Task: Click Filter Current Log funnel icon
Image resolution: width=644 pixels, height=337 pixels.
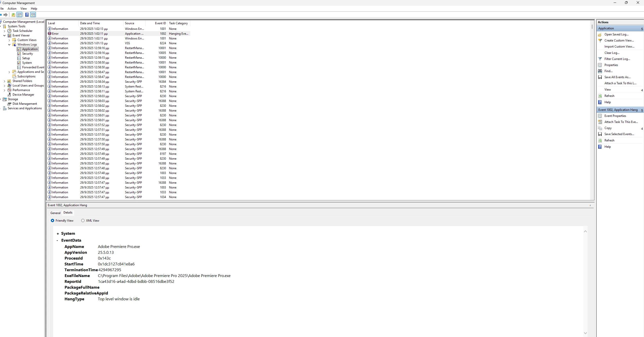Action: [x=600, y=59]
